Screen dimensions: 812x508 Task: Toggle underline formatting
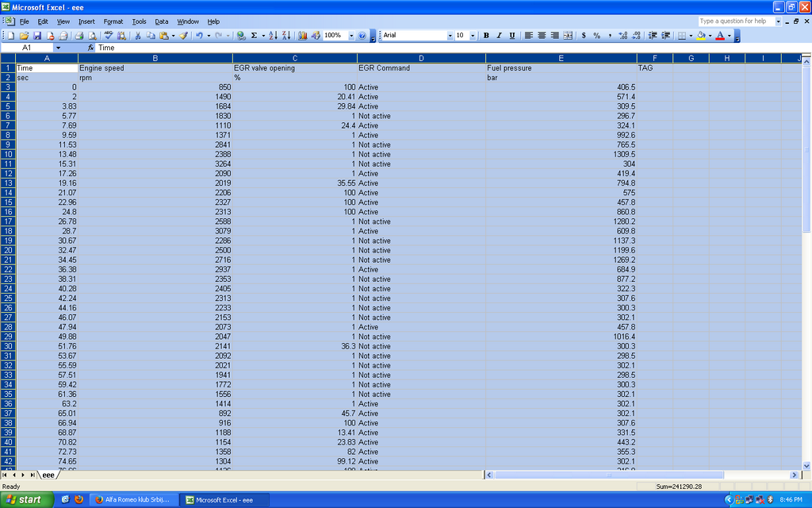[511, 35]
